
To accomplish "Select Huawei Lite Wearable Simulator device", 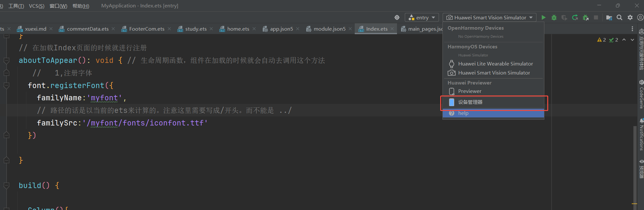I will tap(493, 64).
